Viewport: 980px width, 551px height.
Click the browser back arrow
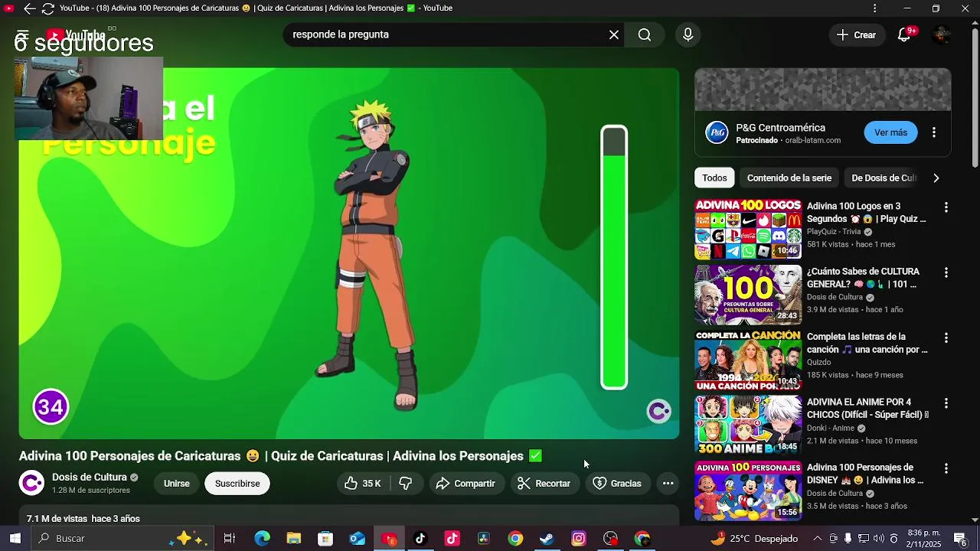pos(29,8)
